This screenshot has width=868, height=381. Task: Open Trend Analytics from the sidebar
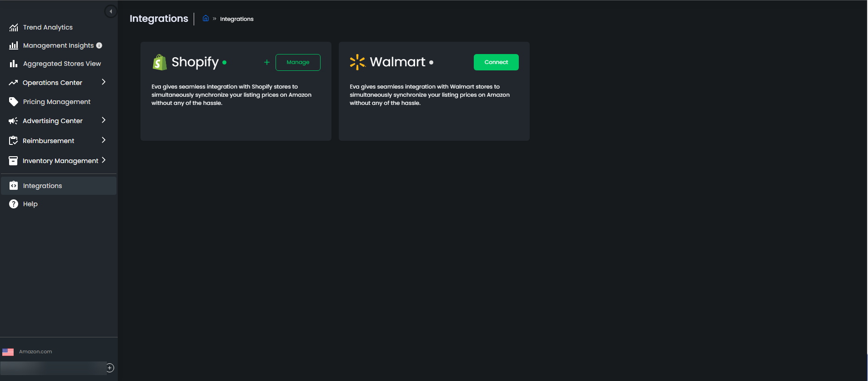(48, 27)
